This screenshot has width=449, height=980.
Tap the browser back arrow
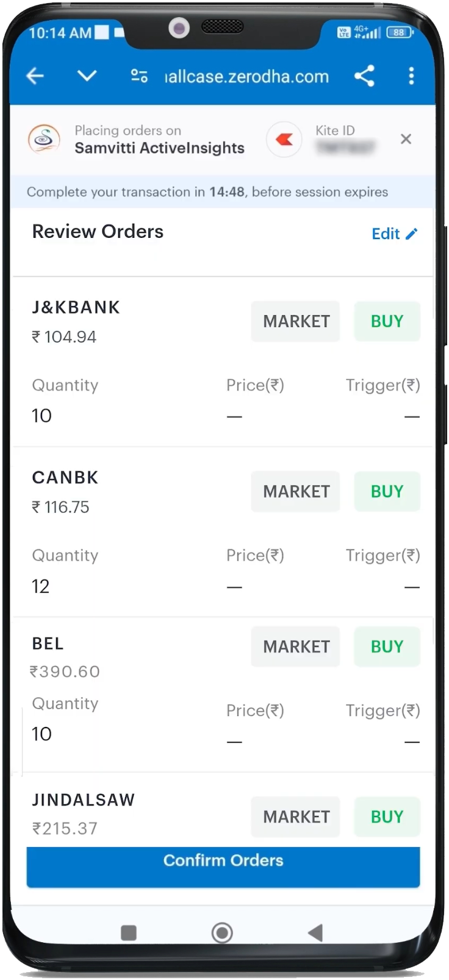tap(35, 76)
